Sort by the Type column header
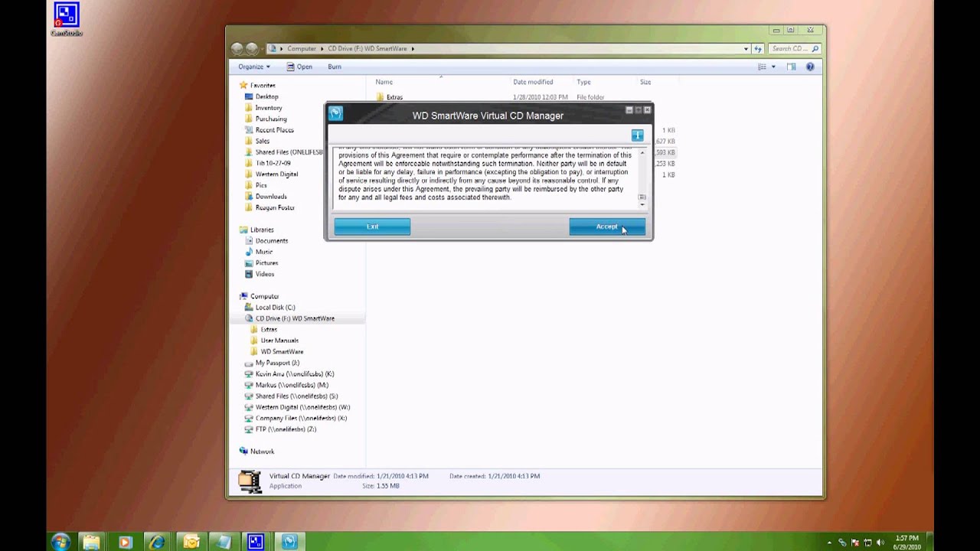980x551 pixels. [583, 82]
